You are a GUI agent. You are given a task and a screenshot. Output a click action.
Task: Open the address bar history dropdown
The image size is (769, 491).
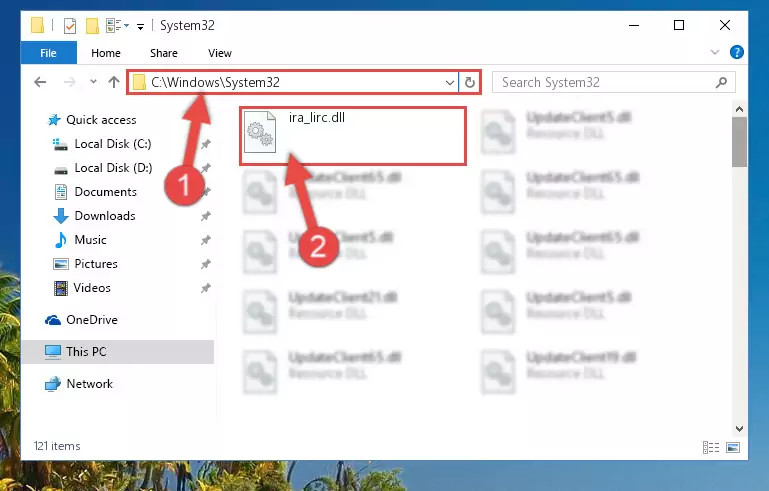click(x=450, y=82)
